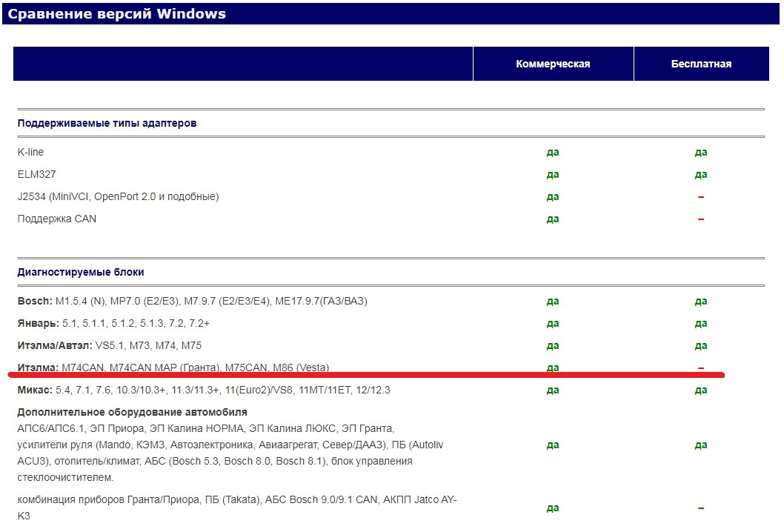Click the "Диагностируемые блоки" section heading
This screenshot has width=784, height=532.
tap(81, 272)
